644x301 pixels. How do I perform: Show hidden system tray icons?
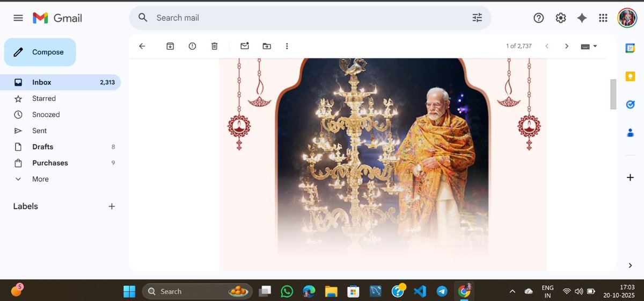click(512, 291)
